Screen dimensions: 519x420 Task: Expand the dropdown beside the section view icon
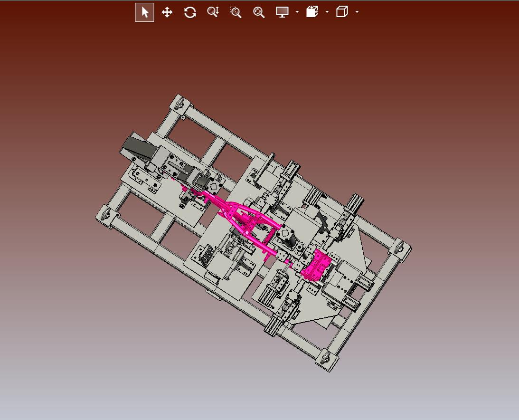tap(327, 12)
